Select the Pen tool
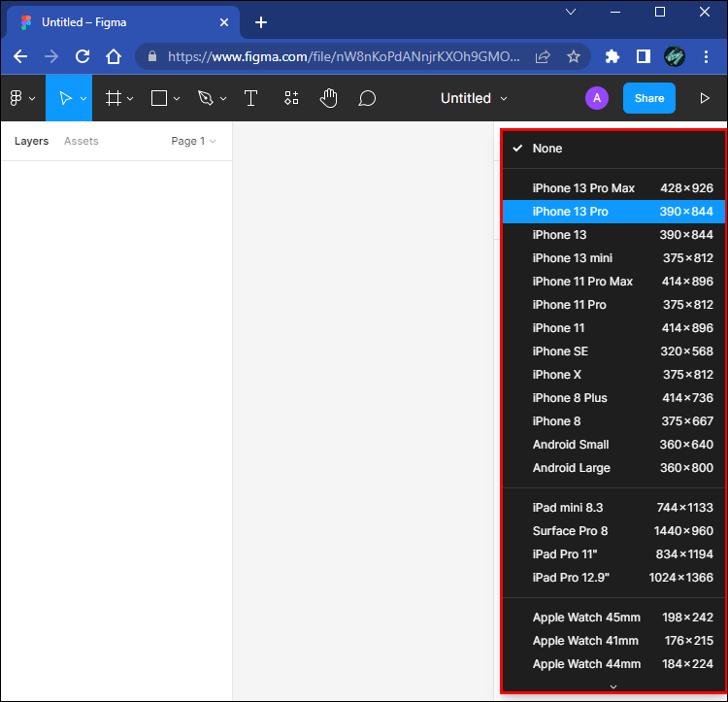728x702 pixels. coord(205,98)
